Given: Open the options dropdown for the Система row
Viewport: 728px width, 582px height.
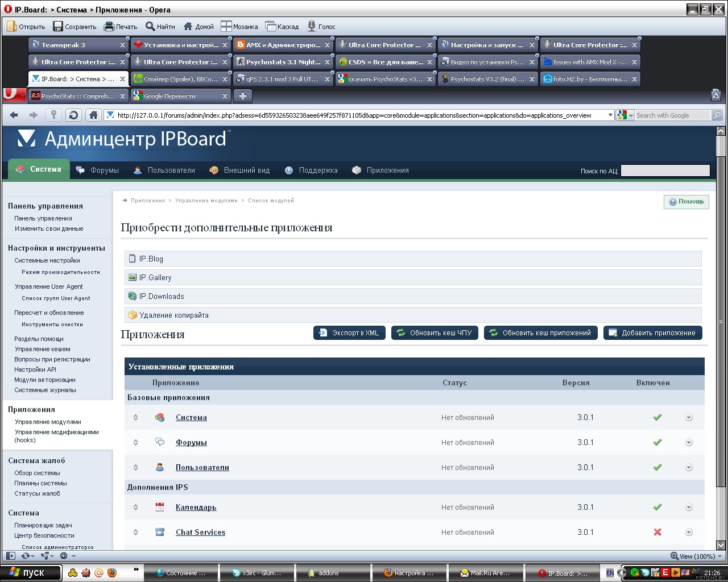Looking at the screenshot, I should 689,417.
